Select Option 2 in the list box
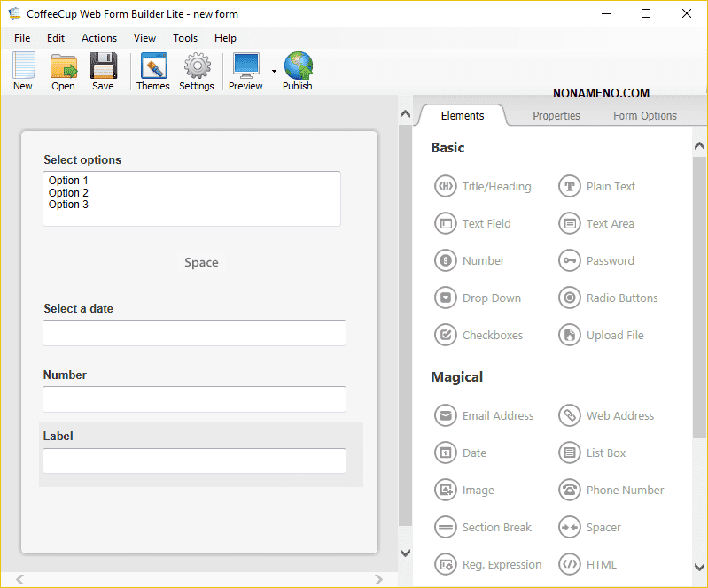708x588 pixels. pyautogui.click(x=69, y=193)
